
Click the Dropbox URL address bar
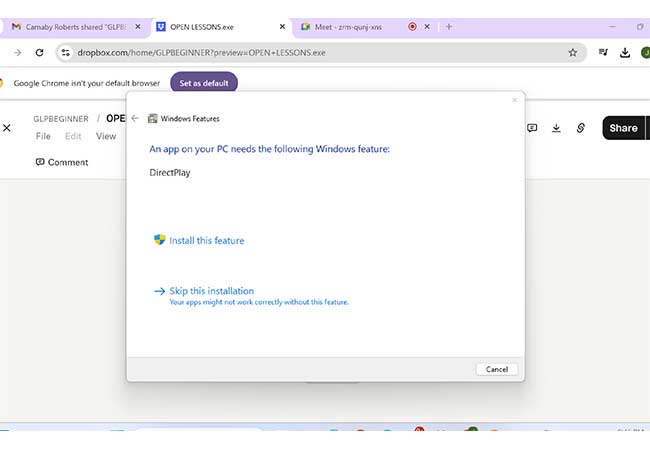click(319, 53)
